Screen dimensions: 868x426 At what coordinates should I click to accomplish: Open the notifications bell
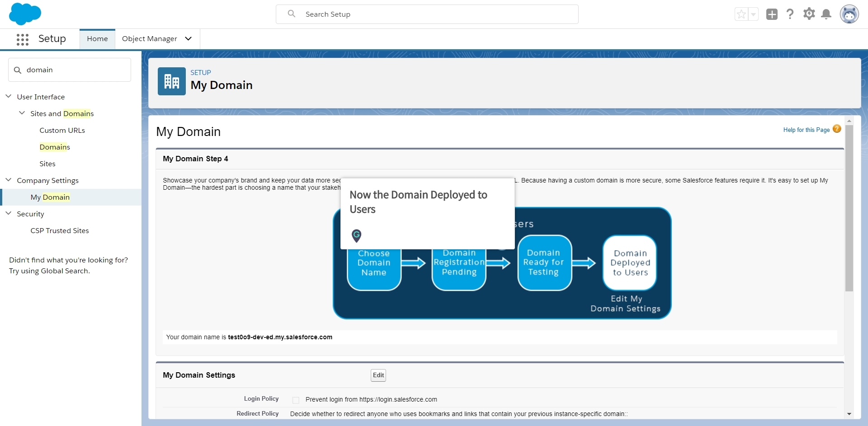[x=826, y=14]
